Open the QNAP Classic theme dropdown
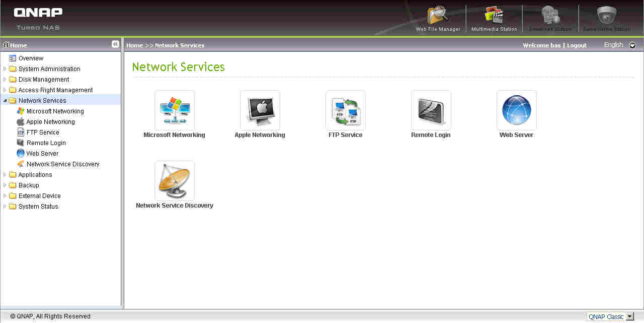The image size is (644, 323). click(610, 316)
